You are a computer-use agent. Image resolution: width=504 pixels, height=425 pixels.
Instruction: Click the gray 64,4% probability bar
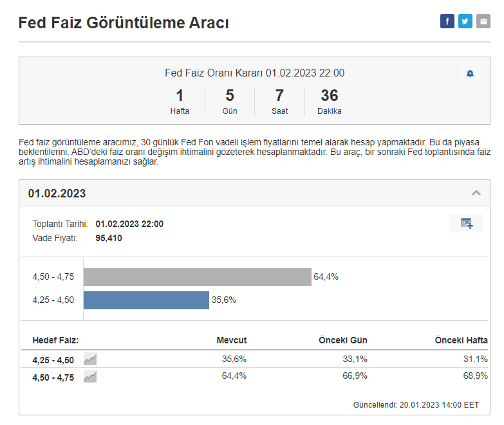tap(197, 277)
